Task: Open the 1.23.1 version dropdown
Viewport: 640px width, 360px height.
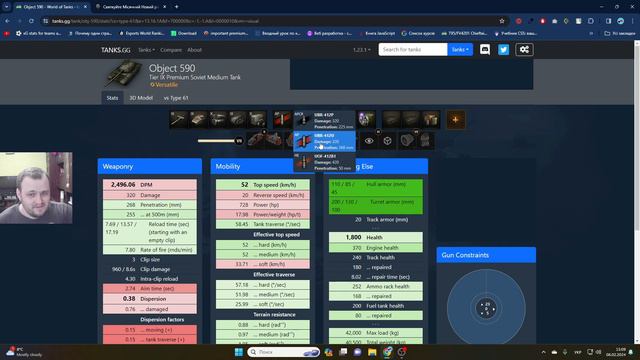Action: (362, 50)
